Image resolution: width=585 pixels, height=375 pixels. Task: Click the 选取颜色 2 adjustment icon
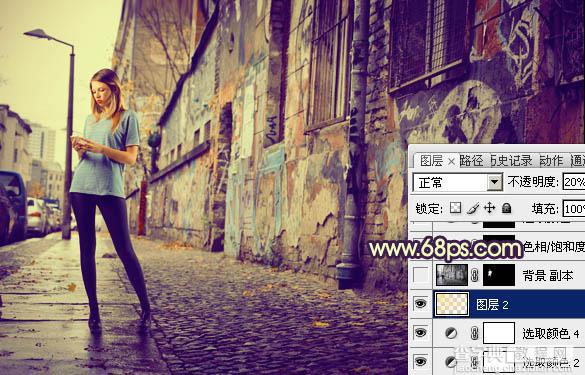(x=451, y=361)
